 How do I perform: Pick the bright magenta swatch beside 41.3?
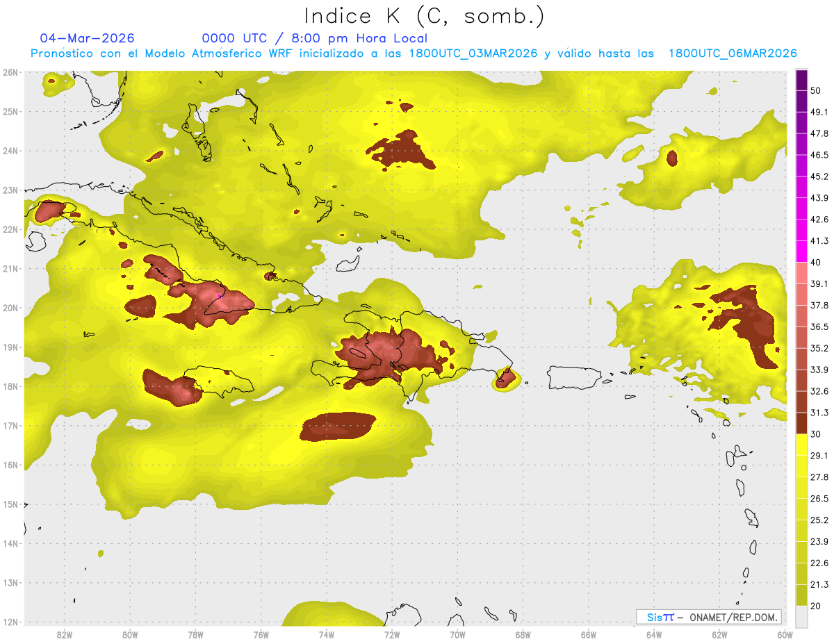tap(801, 251)
